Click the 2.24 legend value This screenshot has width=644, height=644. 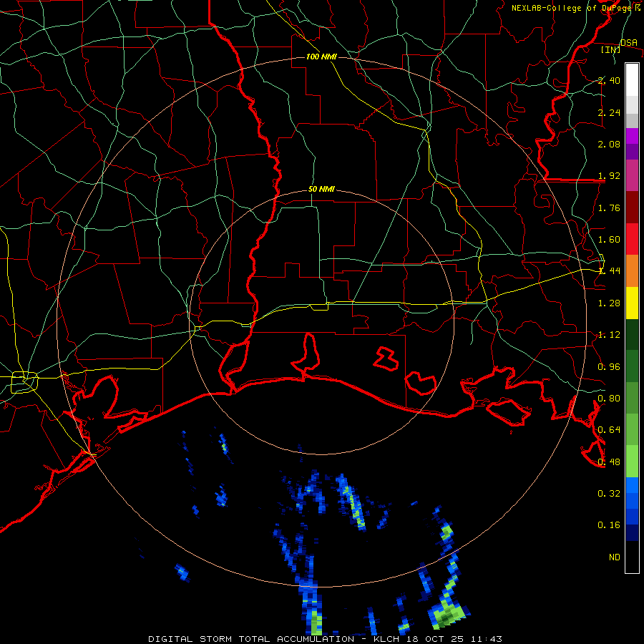609,112
